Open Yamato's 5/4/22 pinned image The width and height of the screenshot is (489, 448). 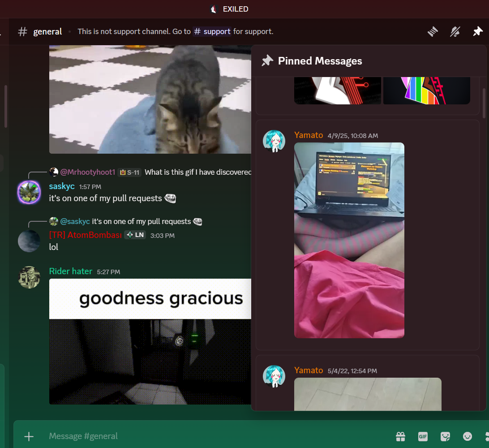368,394
